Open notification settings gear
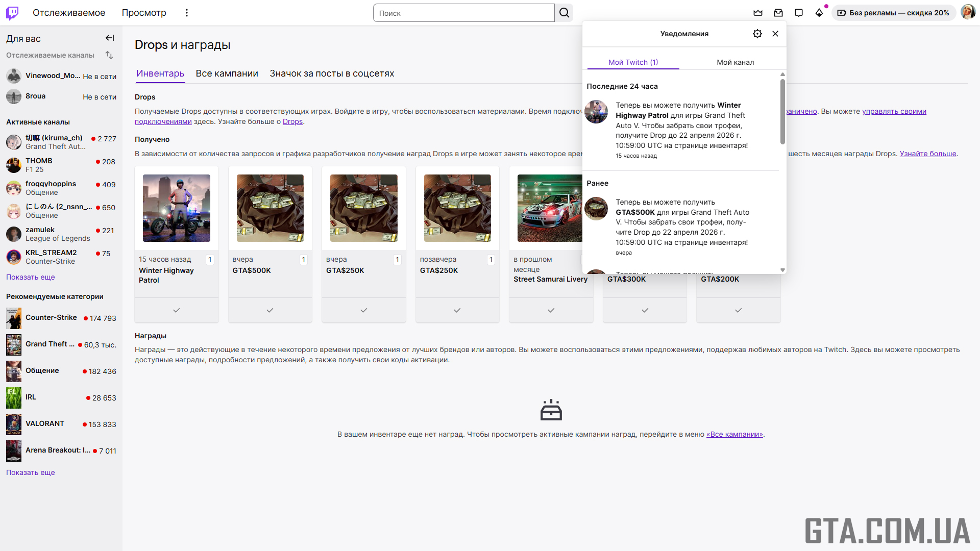 757,34
